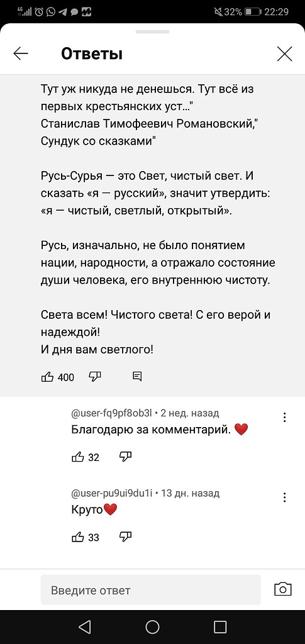Like the reply 'Благодарю за комментарий'
The height and width of the screenshot is (644, 305).
(x=78, y=457)
